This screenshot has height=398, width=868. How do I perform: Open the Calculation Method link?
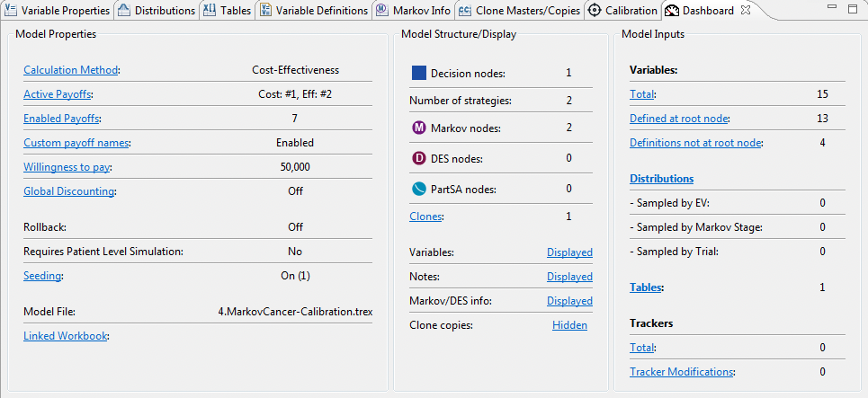tap(71, 70)
